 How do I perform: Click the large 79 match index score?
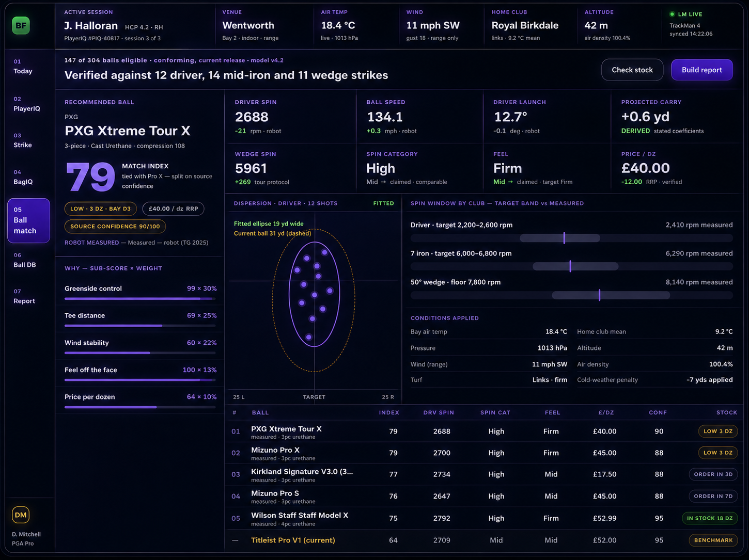coord(90,177)
